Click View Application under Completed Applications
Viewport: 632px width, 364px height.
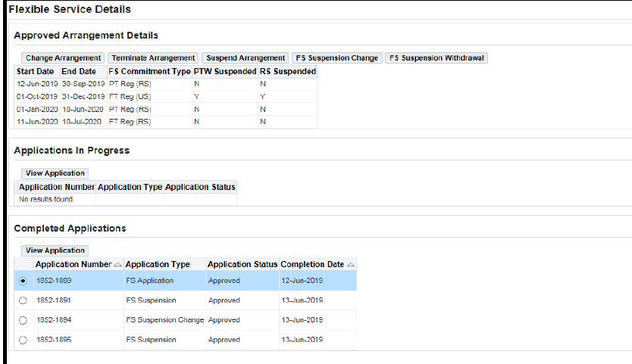coord(55,250)
